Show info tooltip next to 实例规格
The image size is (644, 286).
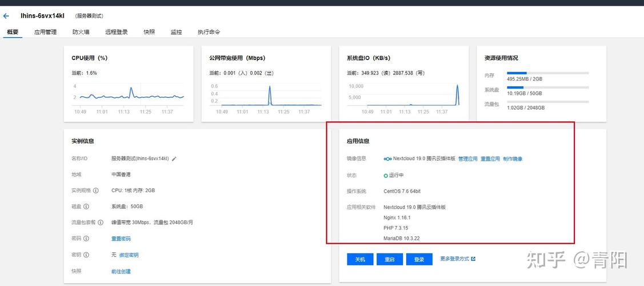tap(95, 190)
